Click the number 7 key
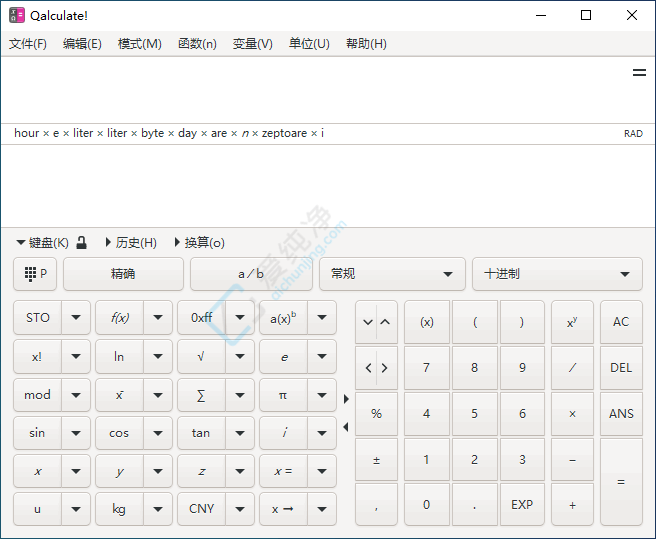Image resolution: width=656 pixels, height=539 pixels. (427, 368)
